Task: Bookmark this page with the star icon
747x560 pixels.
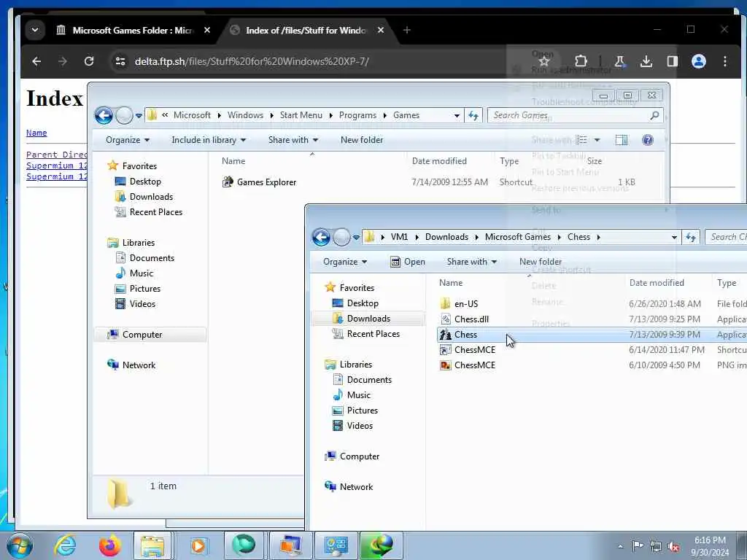Action: tap(544, 61)
